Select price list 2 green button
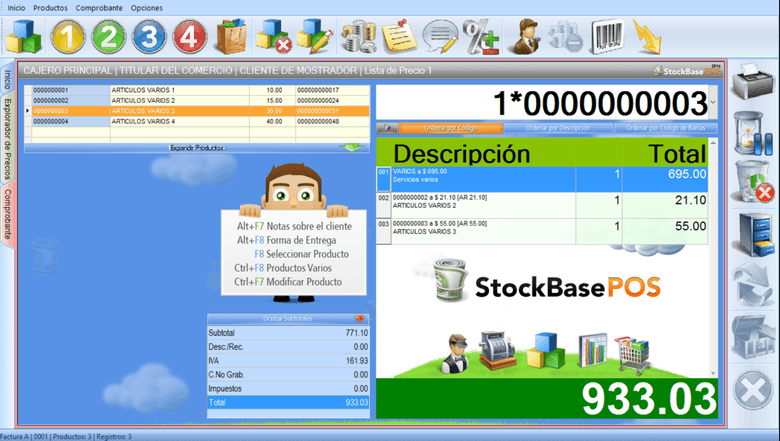This screenshot has height=441, width=780. pos(108,36)
